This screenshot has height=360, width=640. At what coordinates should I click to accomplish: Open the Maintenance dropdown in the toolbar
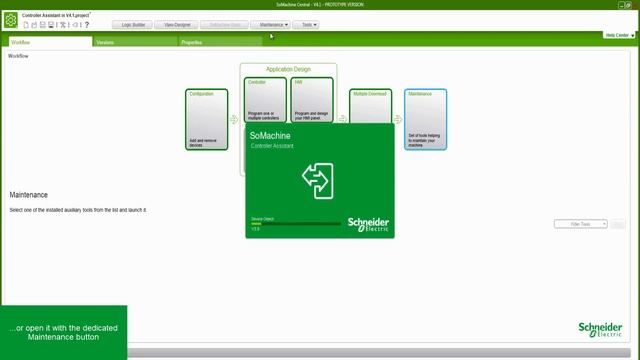271,25
